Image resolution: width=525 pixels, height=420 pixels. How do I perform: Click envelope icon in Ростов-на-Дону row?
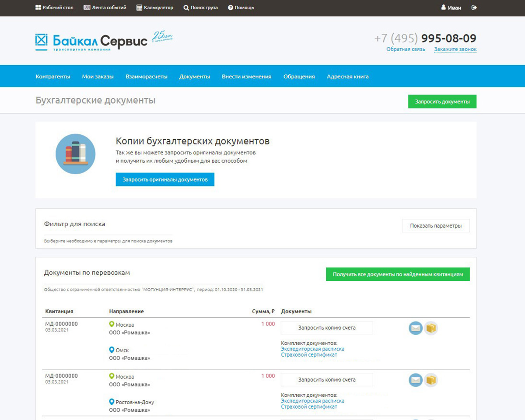pos(415,380)
